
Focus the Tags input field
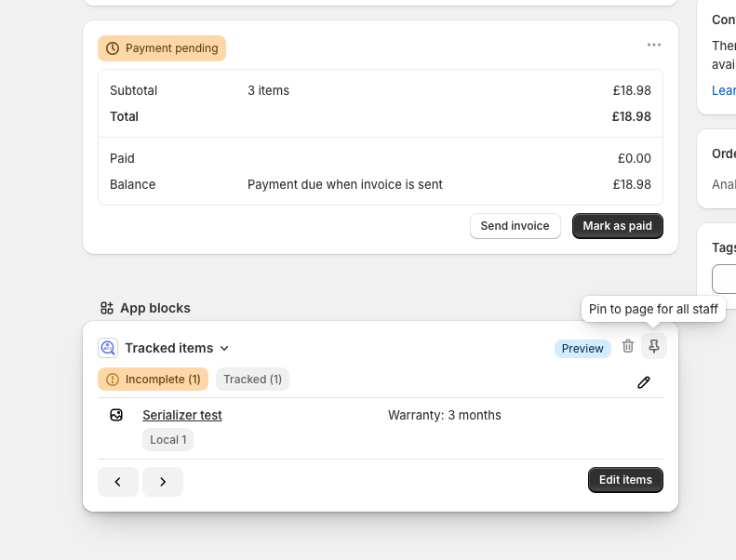click(x=724, y=279)
